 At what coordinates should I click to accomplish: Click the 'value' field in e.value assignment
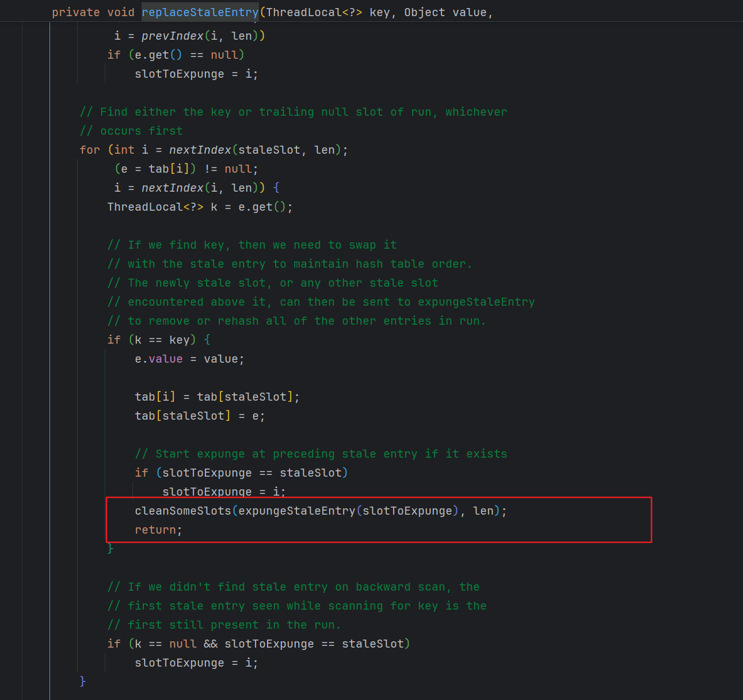coord(166,359)
